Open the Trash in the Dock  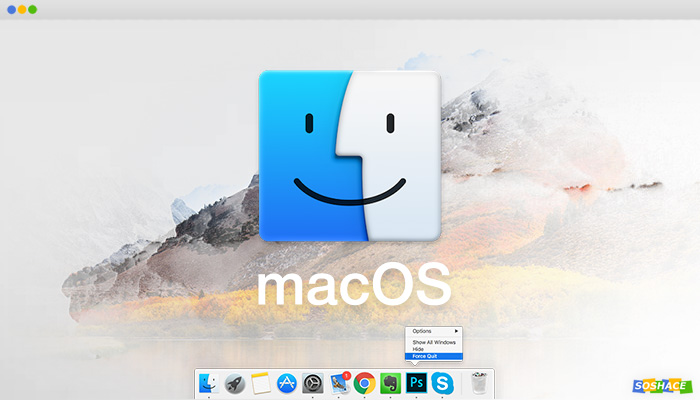tap(479, 383)
